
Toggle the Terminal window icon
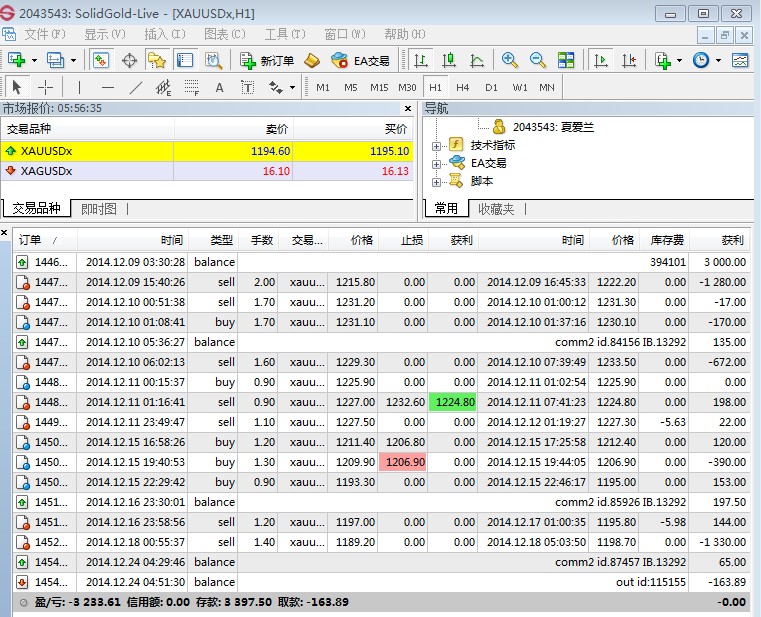(185, 60)
